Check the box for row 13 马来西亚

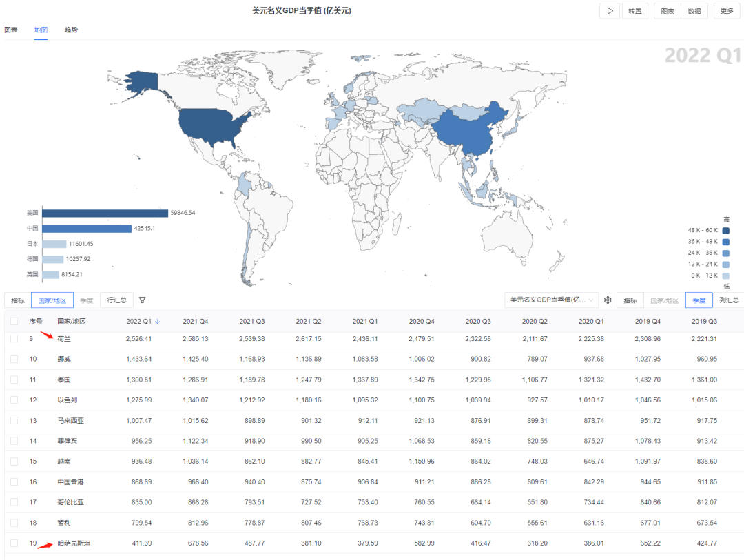click(14, 420)
